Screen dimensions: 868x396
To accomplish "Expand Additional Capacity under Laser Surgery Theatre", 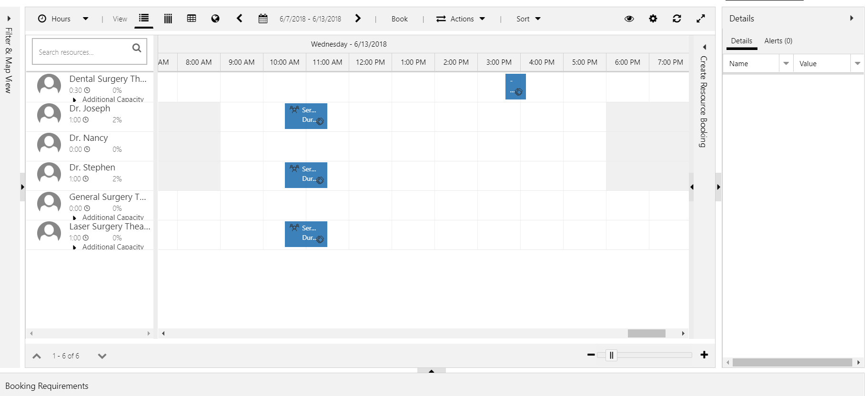I will click(x=74, y=247).
